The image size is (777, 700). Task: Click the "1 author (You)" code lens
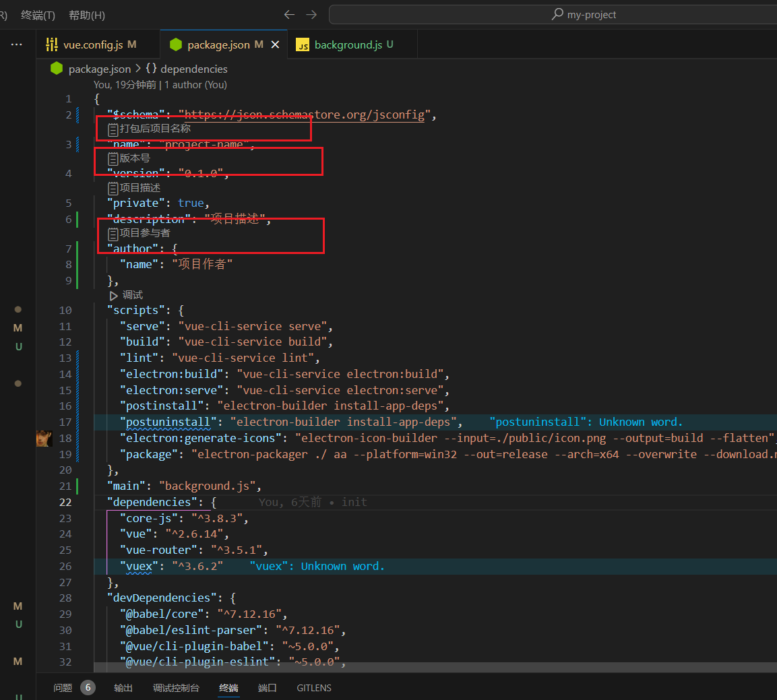pos(195,85)
